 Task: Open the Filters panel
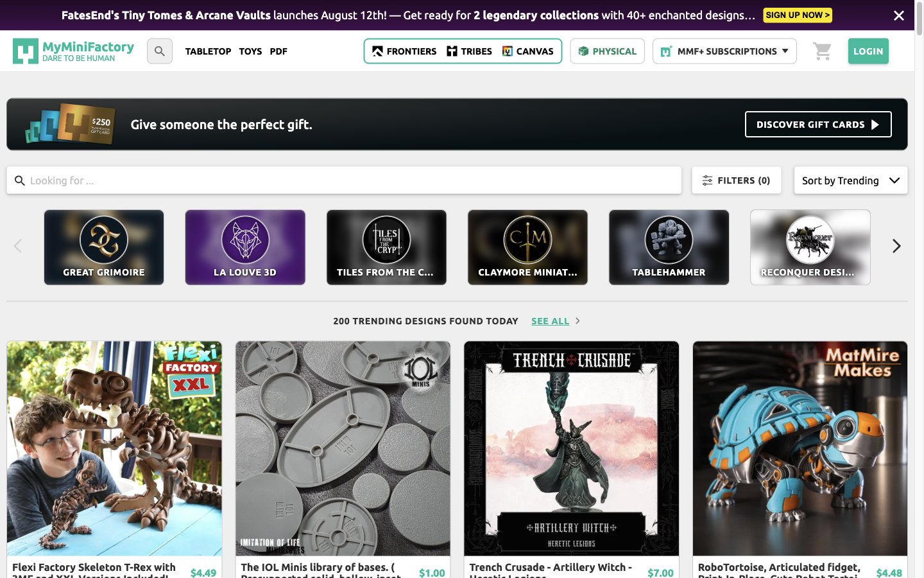pos(737,180)
